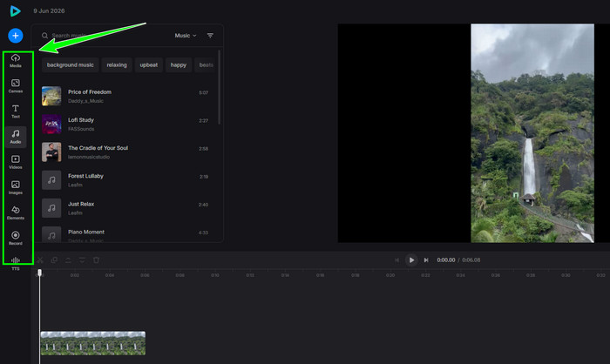Image resolution: width=610 pixels, height=364 pixels.
Task: Choose the Piano Moment track
Action: [x=127, y=233]
